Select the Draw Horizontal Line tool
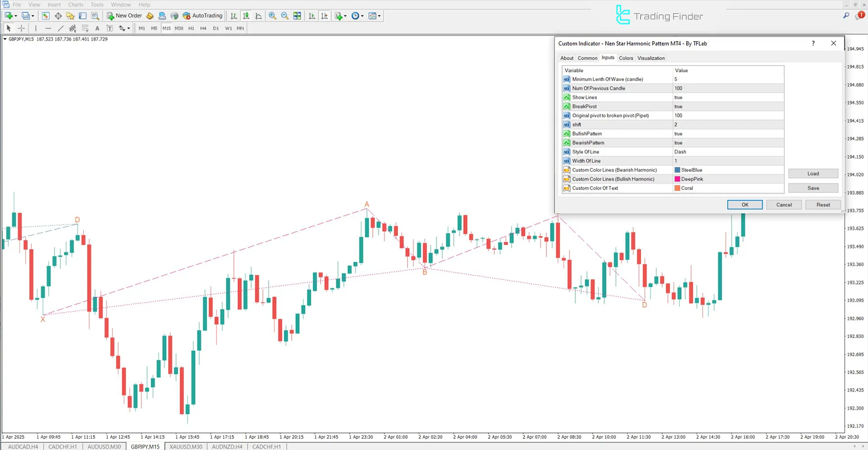 tap(48, 28)
